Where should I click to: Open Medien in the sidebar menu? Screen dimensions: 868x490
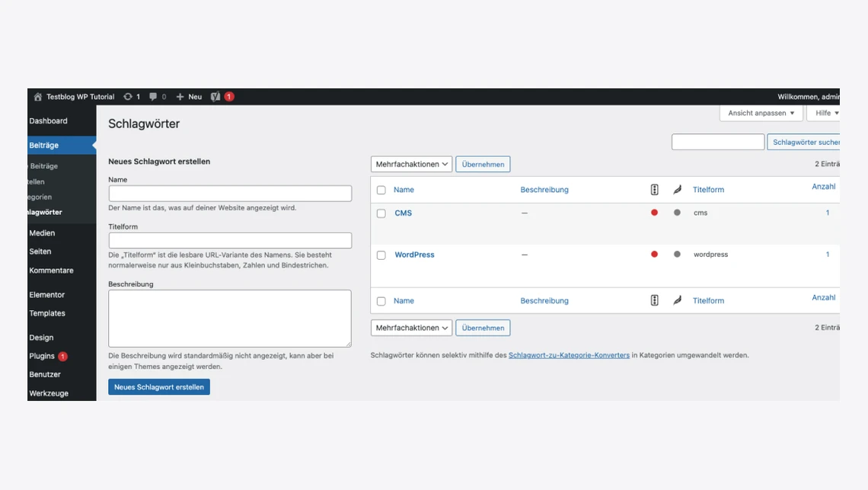click(x=42, y=233)
